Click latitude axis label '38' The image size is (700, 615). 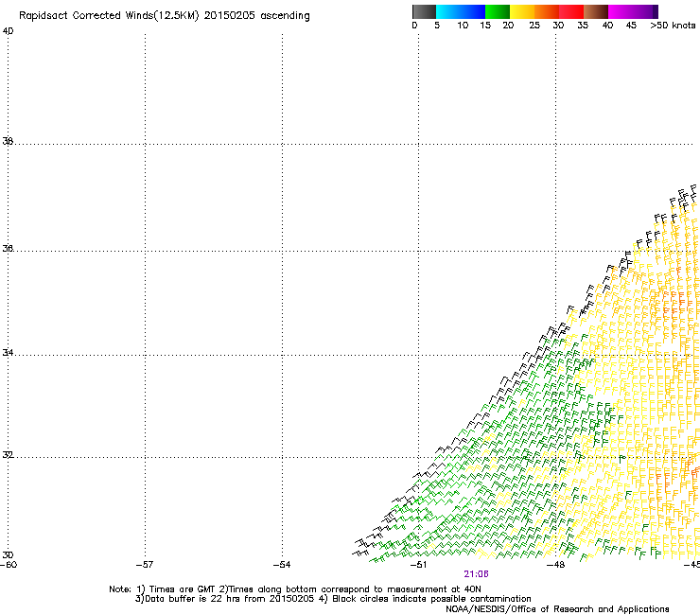tap(8, 142)
